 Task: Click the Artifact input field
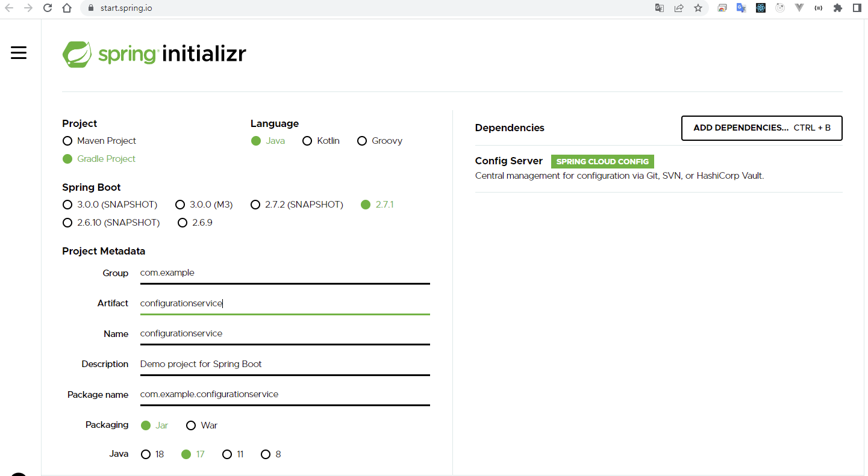pyautogui.click(x=285, y=303)
